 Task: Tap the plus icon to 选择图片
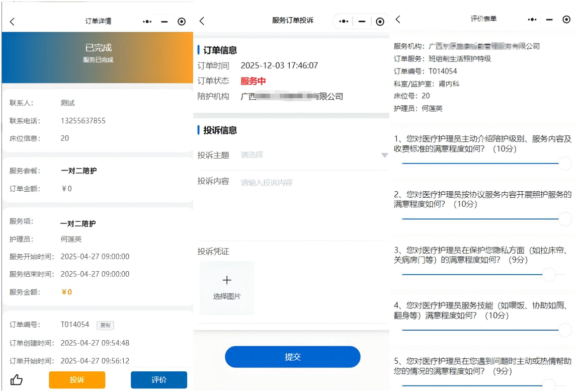(x=227, y=281)
